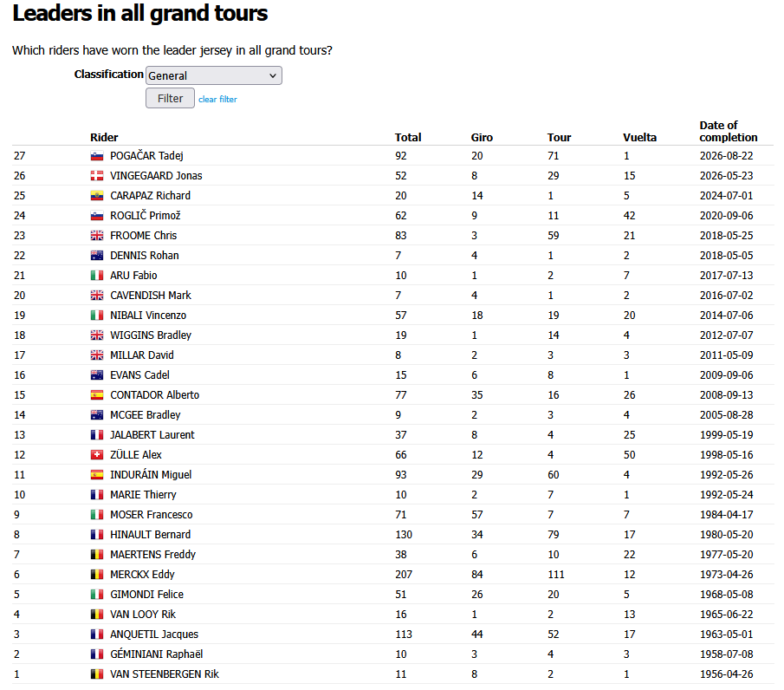Click the clear filter link
Viewport: 784px width, 690px height.
click(217, 99)
